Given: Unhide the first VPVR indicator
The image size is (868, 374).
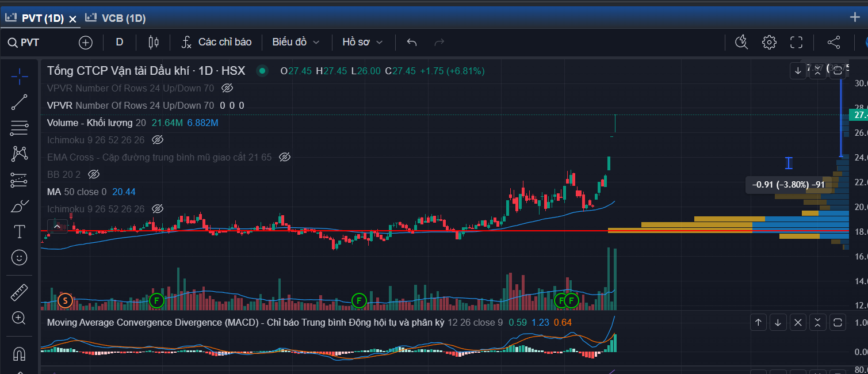Looking at the screenshot, I should pos(227,88).
